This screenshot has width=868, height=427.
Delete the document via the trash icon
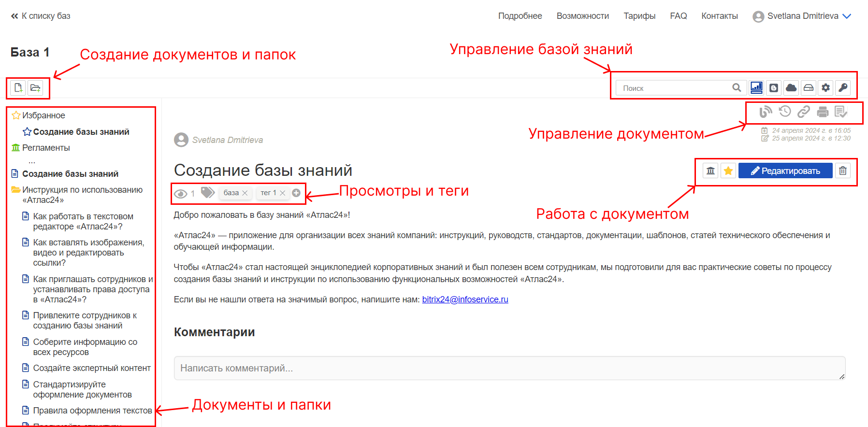(843, 171)
